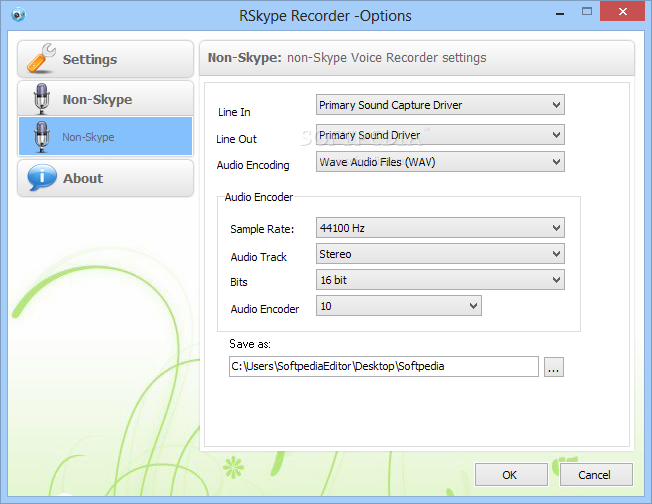
Task: Open the Sample Rate 44100 Hz dropdown
Action: pos(440,228)
